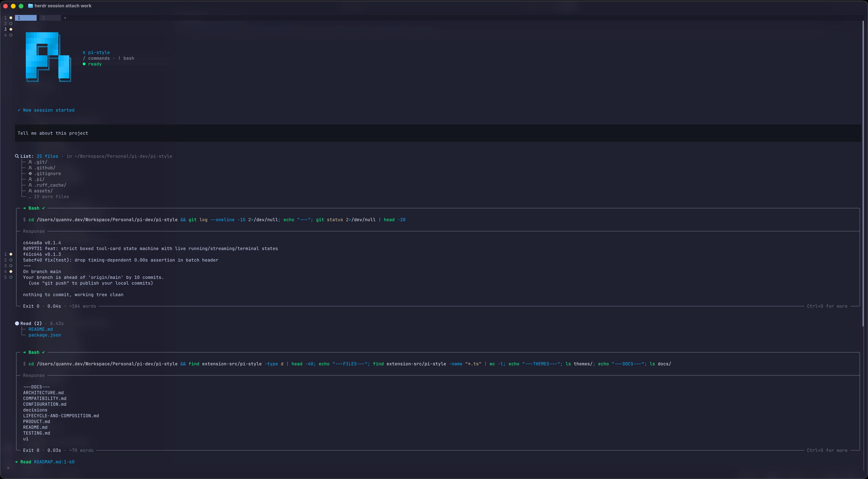
Task: Click the .ruff_cache/ tree row
Action: click(x=47, y=185)
